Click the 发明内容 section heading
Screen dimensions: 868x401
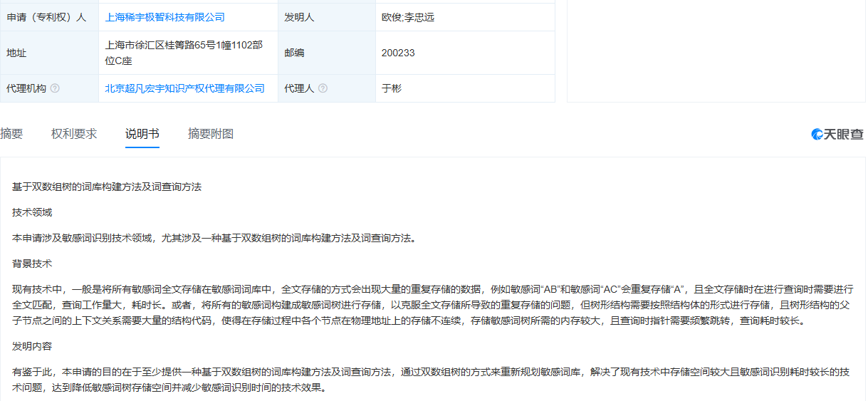[32, 346]
